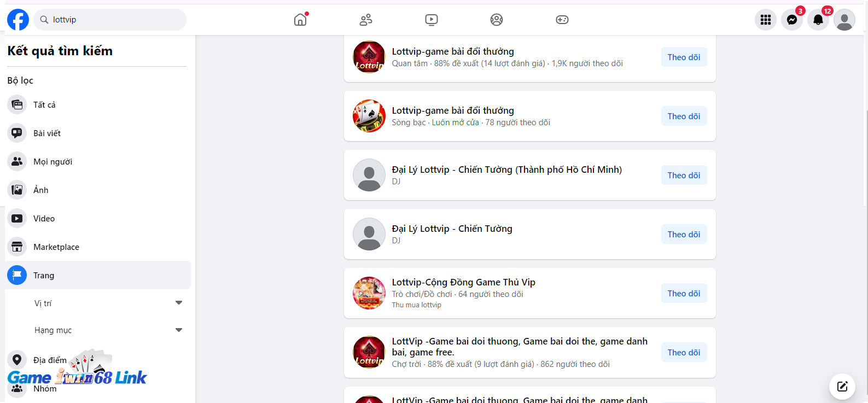Open the Watch video icon in top bar

tap(432, 20)
